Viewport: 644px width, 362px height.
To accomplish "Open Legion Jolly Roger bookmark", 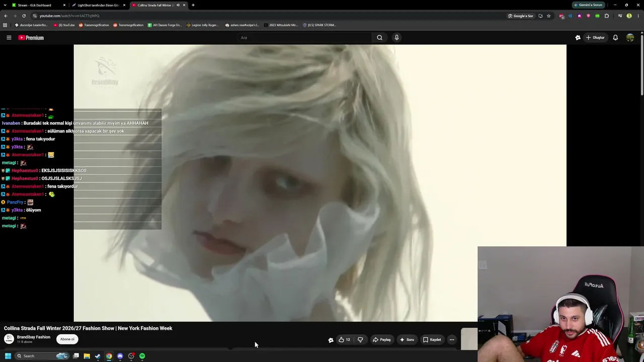I will pyautogui.click(x=203, y=25).
